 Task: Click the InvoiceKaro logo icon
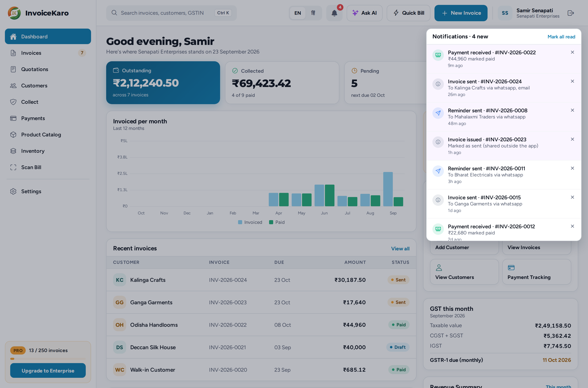(14, 13)
